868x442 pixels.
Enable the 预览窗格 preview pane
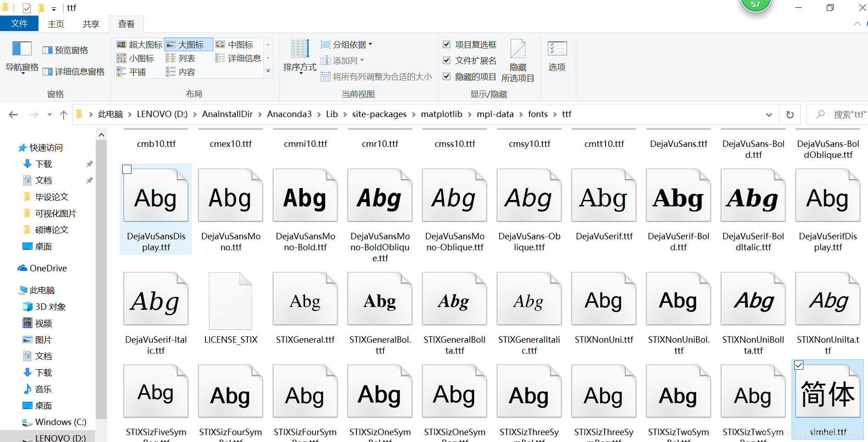(66, 49)
